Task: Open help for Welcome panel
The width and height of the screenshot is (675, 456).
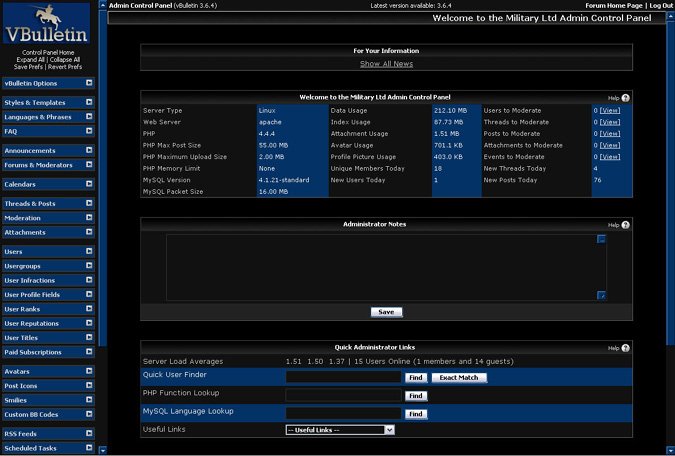Action: click(625, 98)
